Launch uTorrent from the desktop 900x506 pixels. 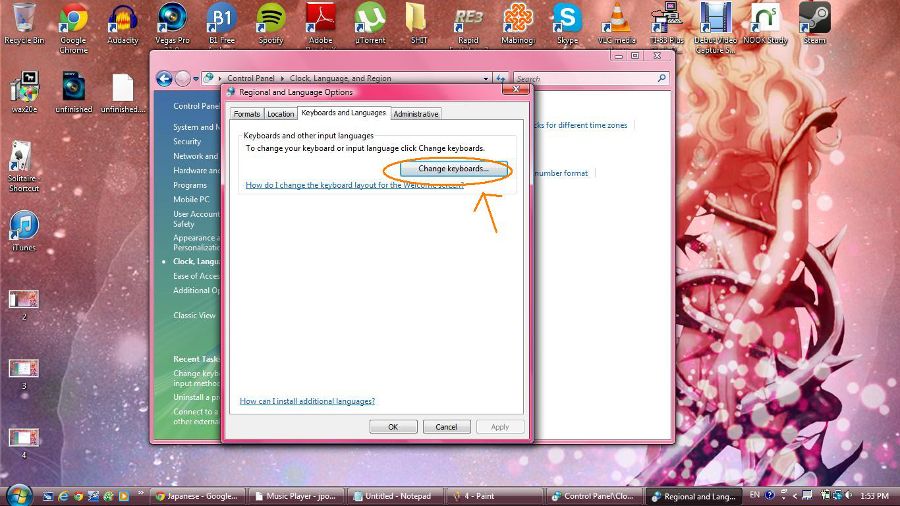(x=370, y=20)
